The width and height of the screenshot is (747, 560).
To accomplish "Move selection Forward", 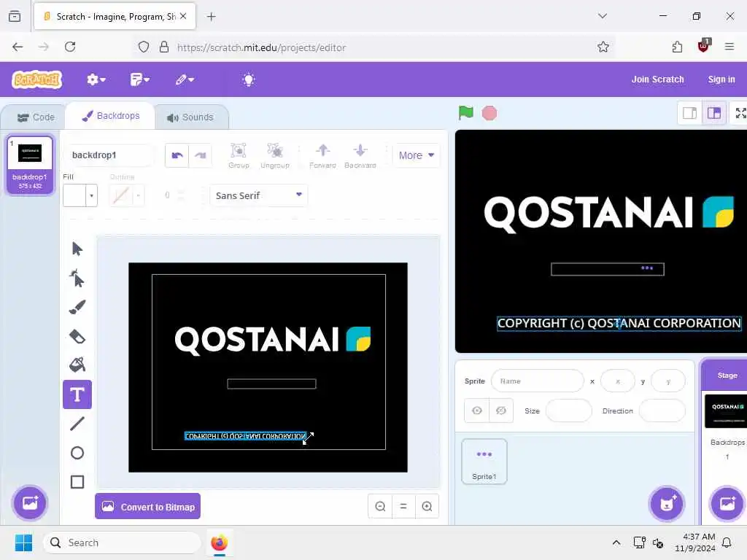I will 322,155.
